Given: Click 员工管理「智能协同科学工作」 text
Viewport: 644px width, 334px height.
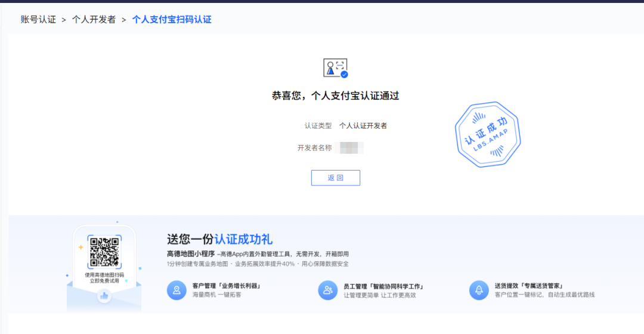Looking at the screenshot, I should (384, 286).
